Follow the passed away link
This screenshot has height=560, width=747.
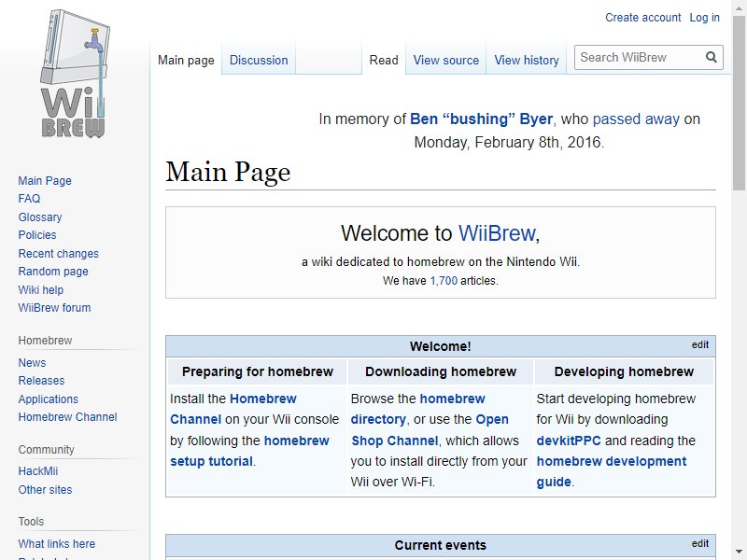[636, 119]
